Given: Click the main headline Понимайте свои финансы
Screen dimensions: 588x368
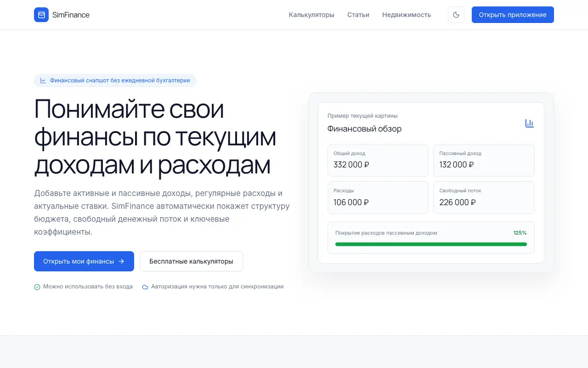Looking at the screenshot, I should tap(155, 138).
